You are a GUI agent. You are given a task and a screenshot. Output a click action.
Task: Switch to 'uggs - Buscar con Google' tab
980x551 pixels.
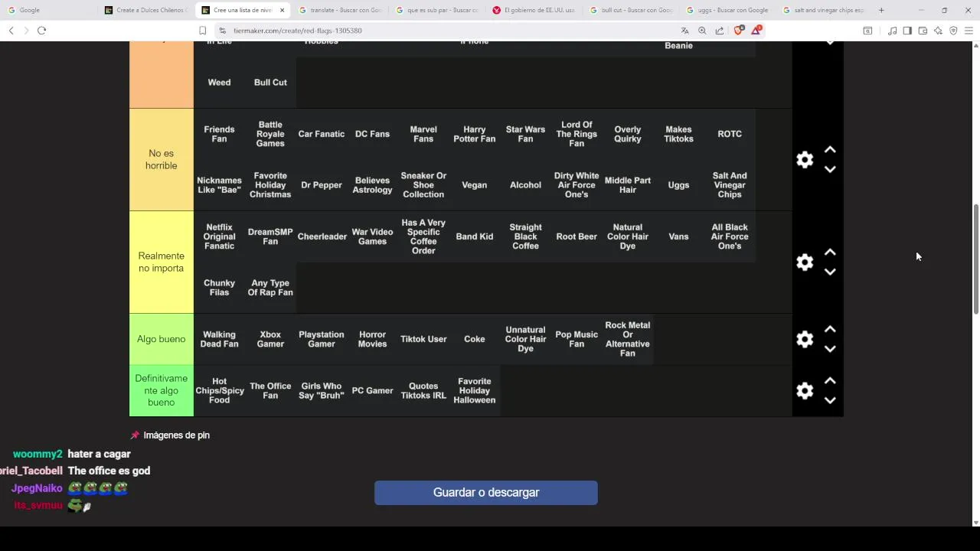click(728, 10)
